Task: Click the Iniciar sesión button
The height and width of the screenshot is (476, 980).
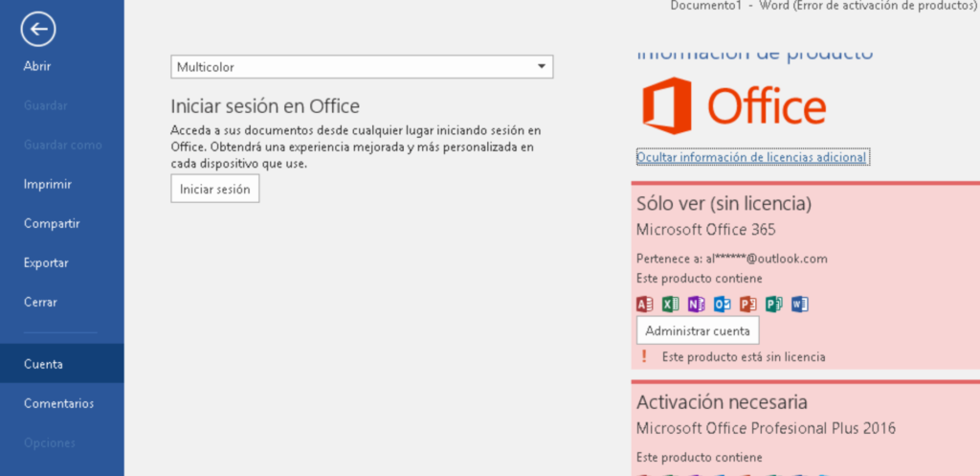Action: tap(215, 189)
